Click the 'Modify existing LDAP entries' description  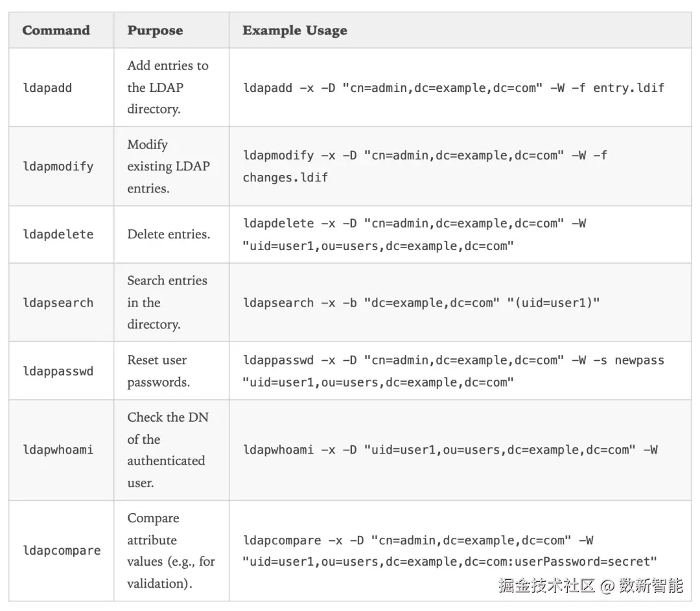point(168,167)
